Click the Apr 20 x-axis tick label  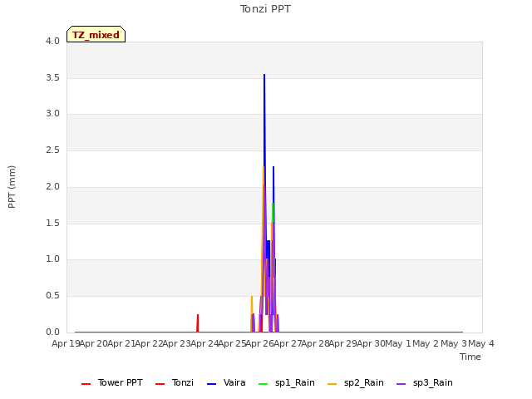click(94, 343)
